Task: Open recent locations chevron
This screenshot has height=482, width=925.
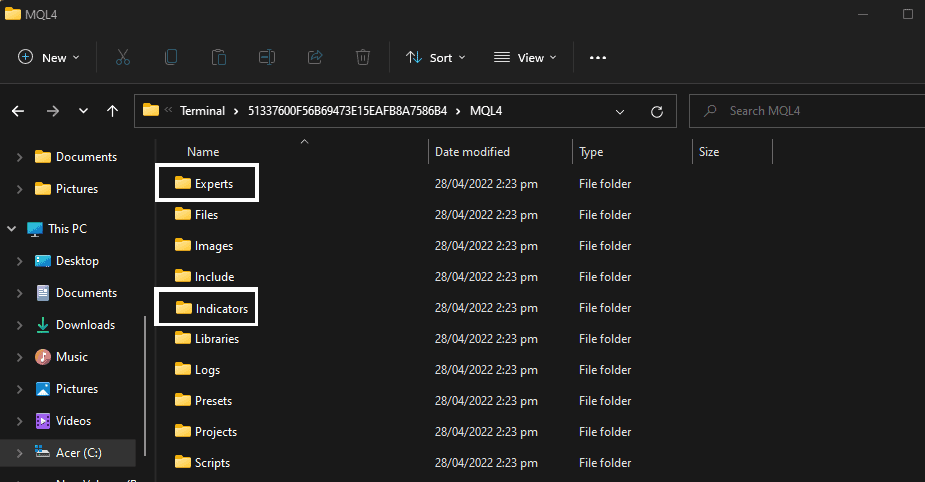Action: [83, 111]
